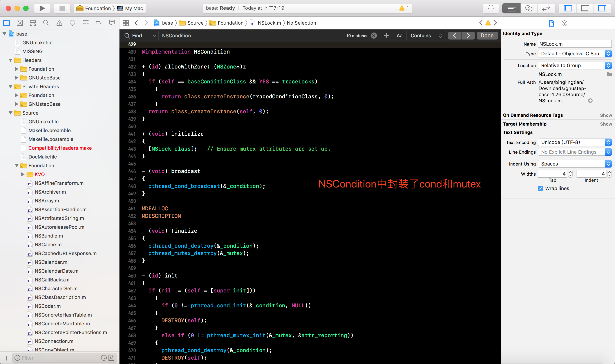Click No Selection in the jump bar
The width and height of the screenshot is (615, 364).
(x=301, y=23)
